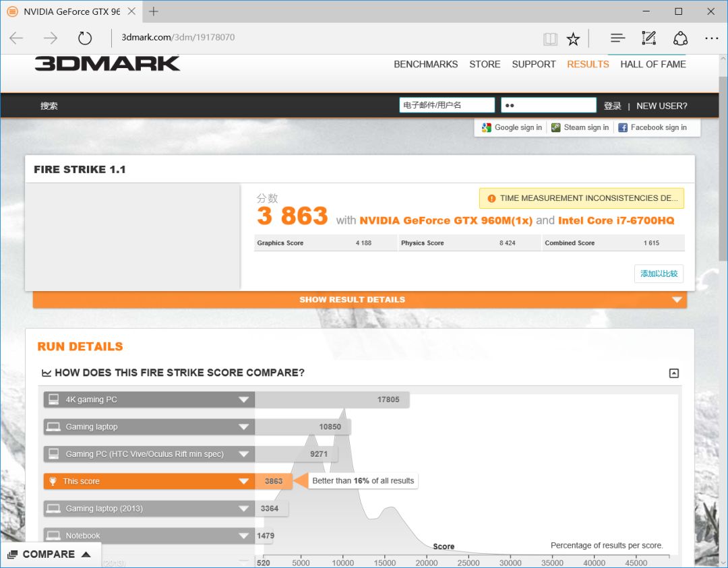Expand Gaming PC HTC Vive dropdown

pyautogui.click(x=244, y=454)
